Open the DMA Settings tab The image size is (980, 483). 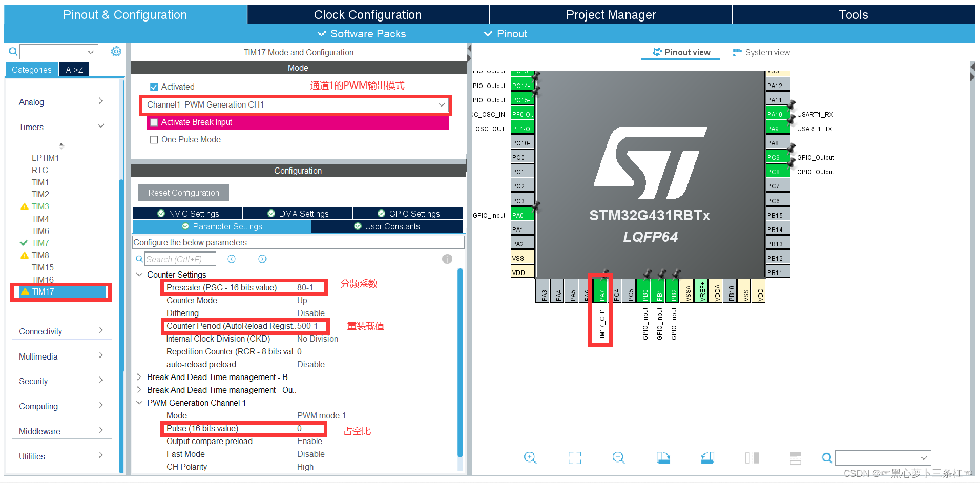(298, 214)
